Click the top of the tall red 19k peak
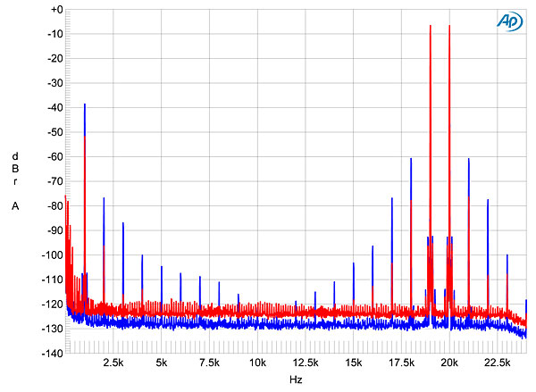536x392 pixels. coord(431,26)
